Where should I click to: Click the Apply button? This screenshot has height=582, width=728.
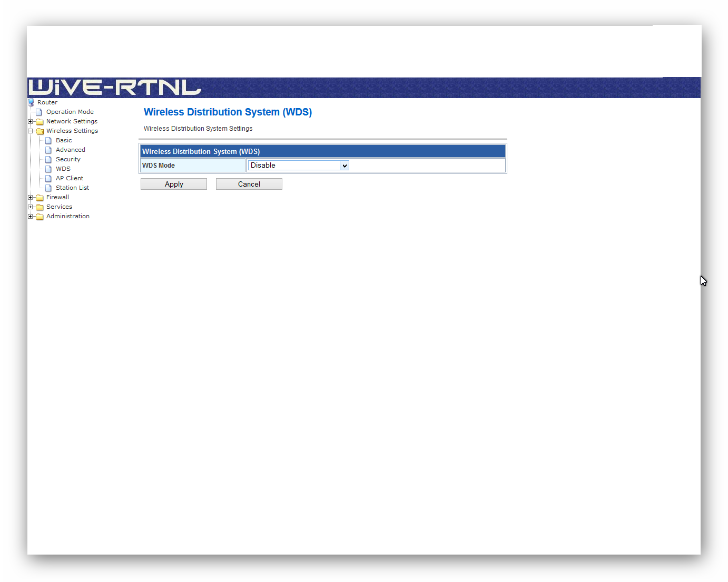174,184
